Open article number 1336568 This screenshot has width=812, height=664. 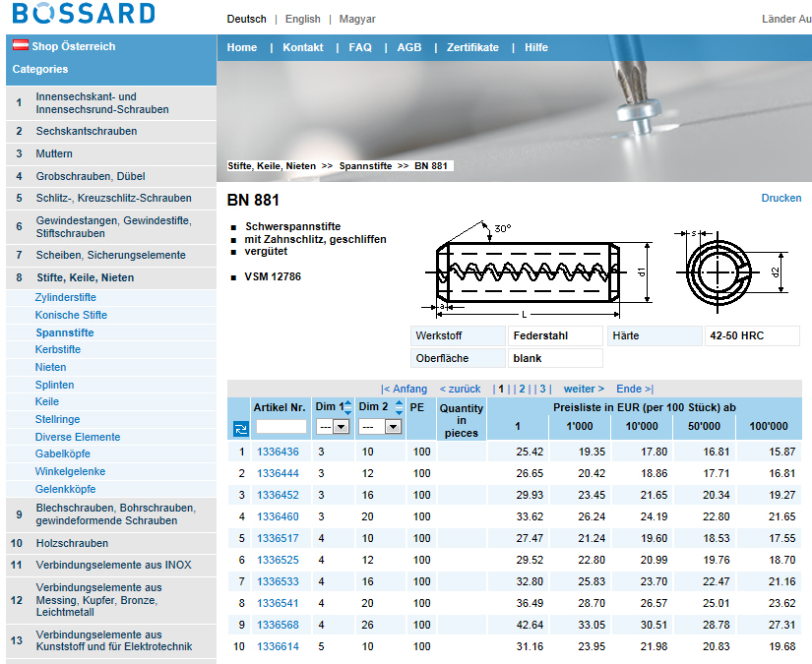(x=279, y=625)
